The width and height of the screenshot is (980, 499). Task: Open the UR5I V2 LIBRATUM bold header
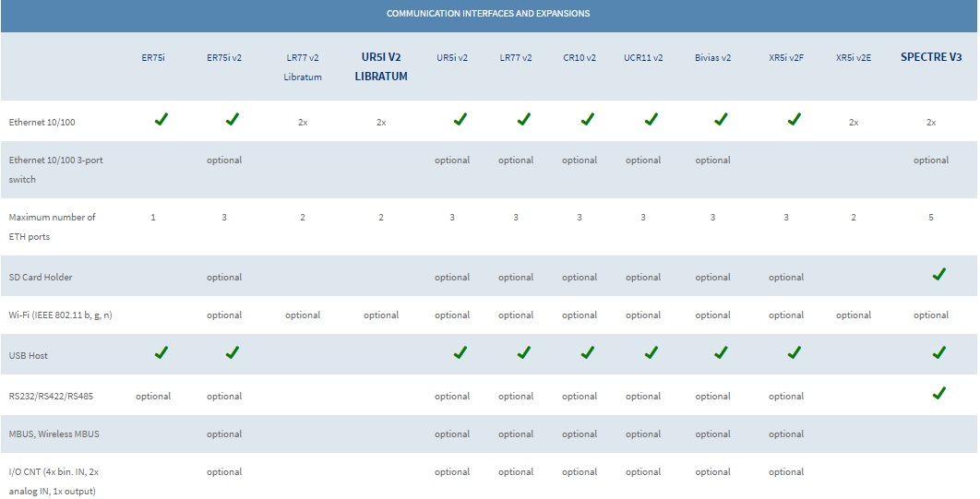click(381, 66)
